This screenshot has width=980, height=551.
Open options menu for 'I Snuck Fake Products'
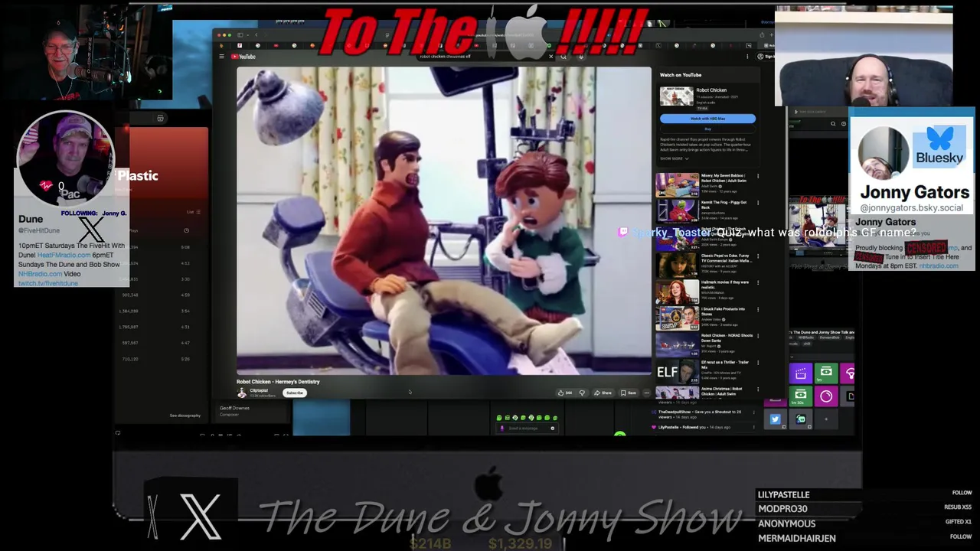[758, 309]
